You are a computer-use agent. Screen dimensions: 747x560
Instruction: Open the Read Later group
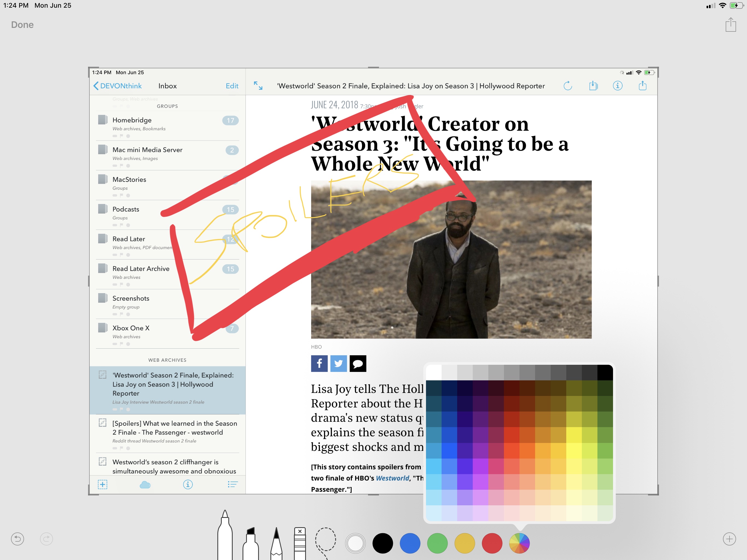coord(168,245)
